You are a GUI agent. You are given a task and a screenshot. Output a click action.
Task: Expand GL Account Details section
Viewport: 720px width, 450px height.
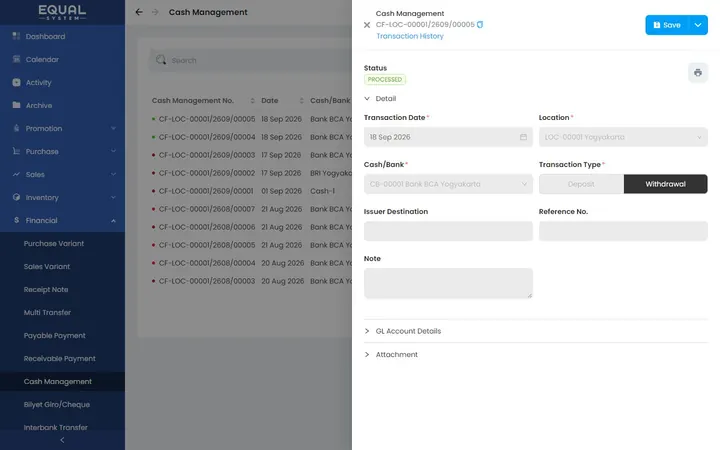pyautogui.click(x=367, y=331)
